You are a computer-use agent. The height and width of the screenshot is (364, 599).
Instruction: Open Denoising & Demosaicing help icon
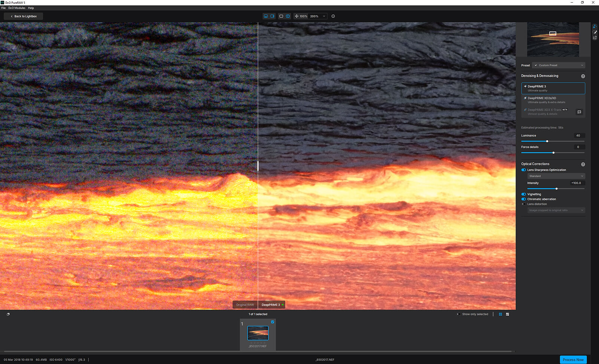click(x=583, y=76)
